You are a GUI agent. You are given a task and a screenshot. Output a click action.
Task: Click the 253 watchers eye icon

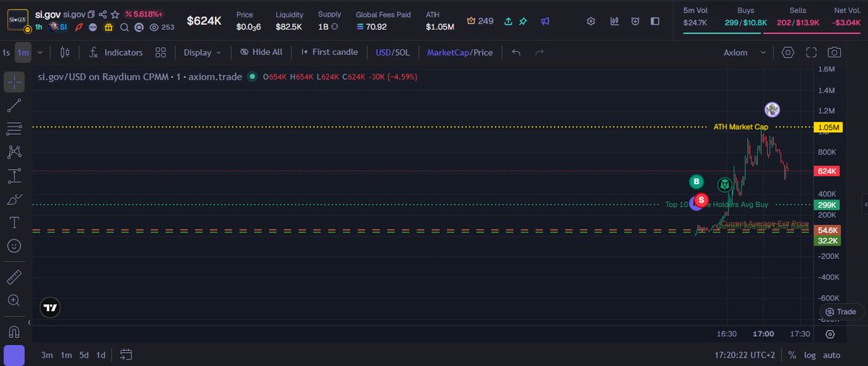[x=162, y=27]
